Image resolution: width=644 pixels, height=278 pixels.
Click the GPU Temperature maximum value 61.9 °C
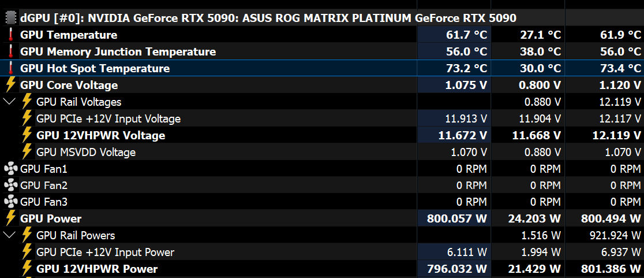pos(620,35)
